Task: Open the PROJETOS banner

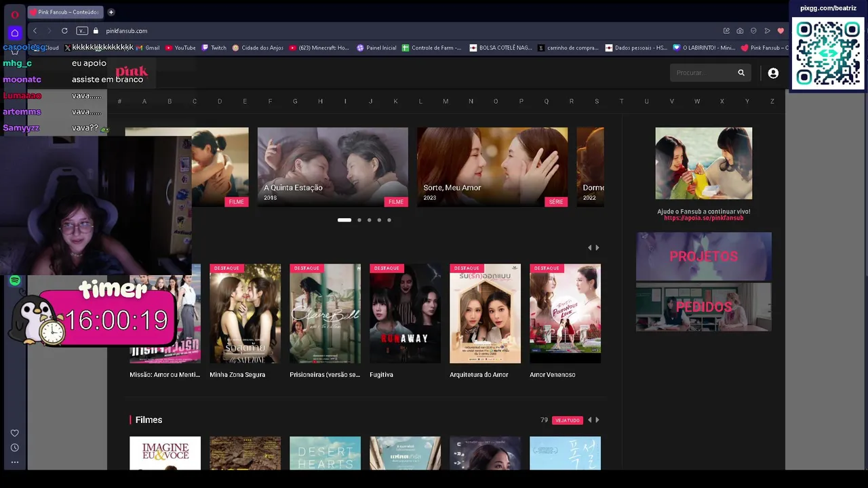Action: (704, 256)
